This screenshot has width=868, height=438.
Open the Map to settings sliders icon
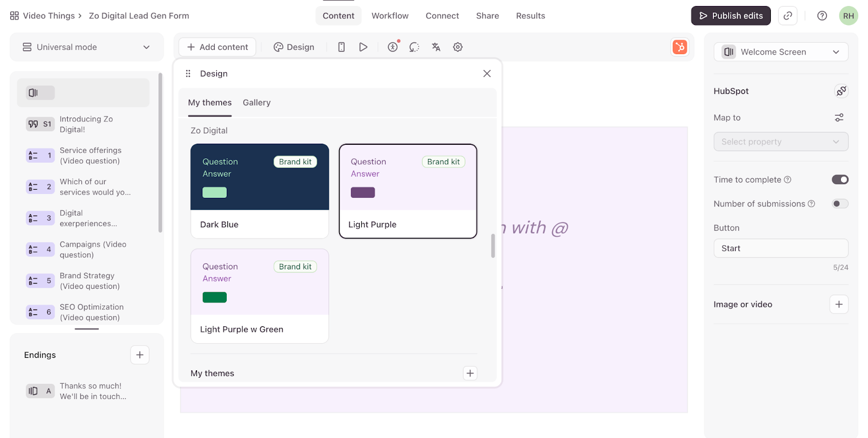839,118
